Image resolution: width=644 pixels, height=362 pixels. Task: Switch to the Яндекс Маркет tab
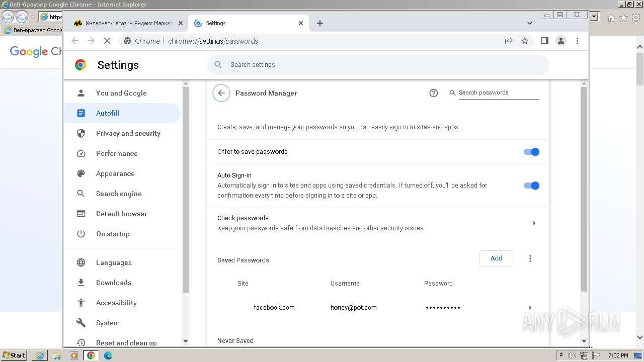pos(125,23)
